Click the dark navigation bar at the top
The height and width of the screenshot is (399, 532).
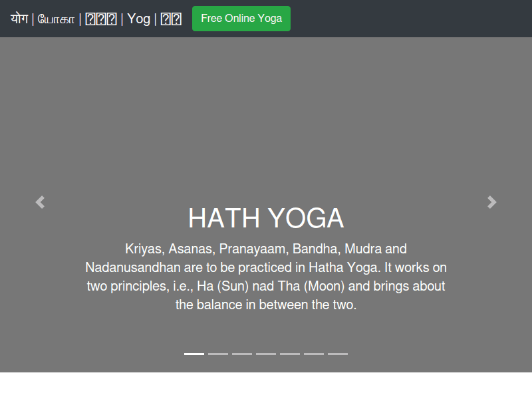point(399,19)
